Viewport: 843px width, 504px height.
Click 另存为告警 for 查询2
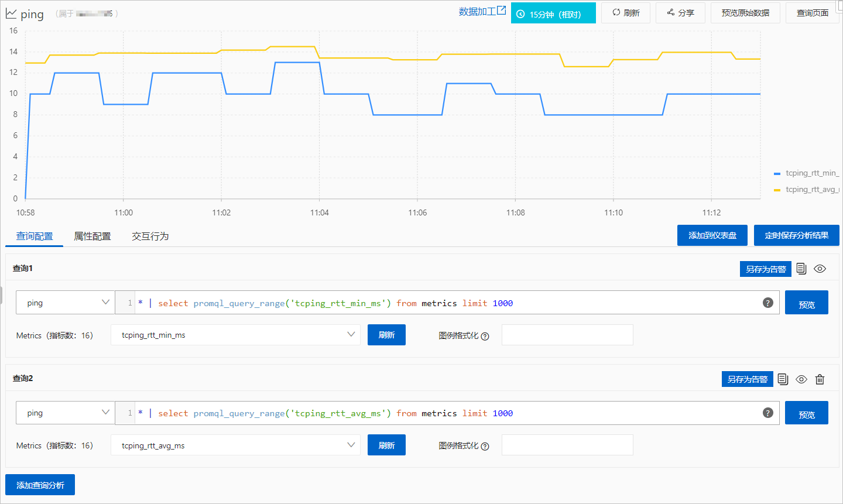[748, 379]
